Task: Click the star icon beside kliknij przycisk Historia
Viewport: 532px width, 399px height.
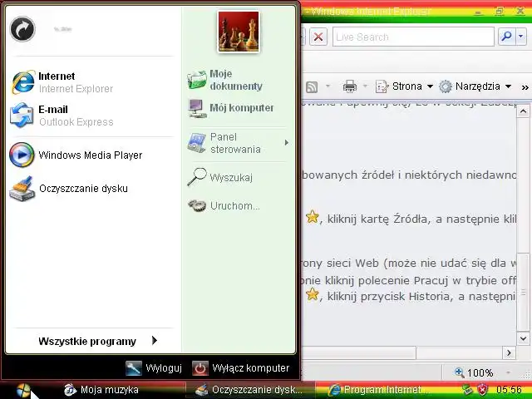Action: 313,294
